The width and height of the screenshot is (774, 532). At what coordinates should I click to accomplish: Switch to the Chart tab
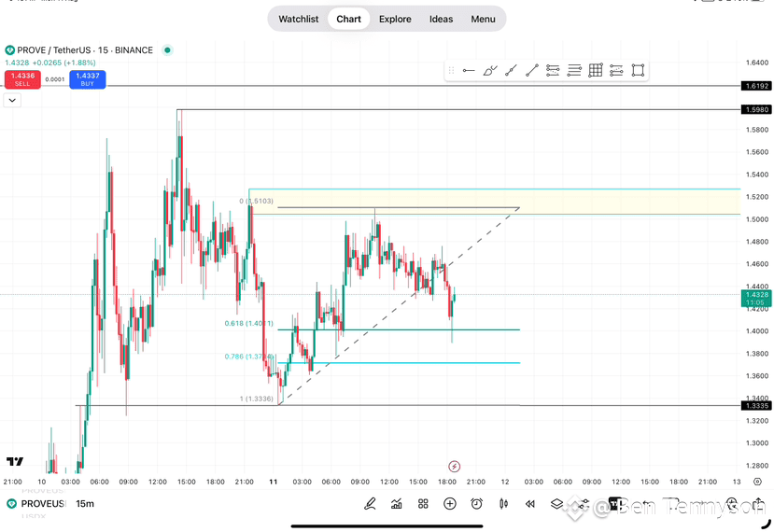348,19
